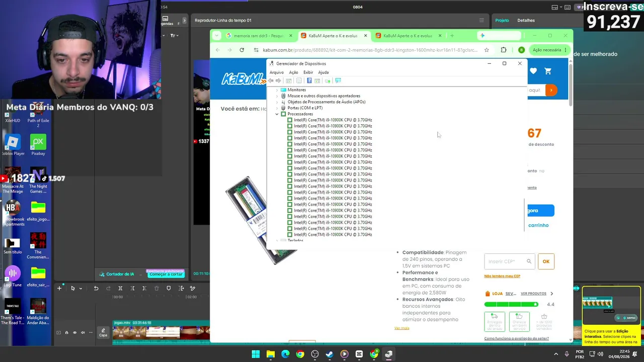Viewport: 644px width, 362px height.
Task: Click the undo arrow in the video editor timeline
Action: [96, 288]
